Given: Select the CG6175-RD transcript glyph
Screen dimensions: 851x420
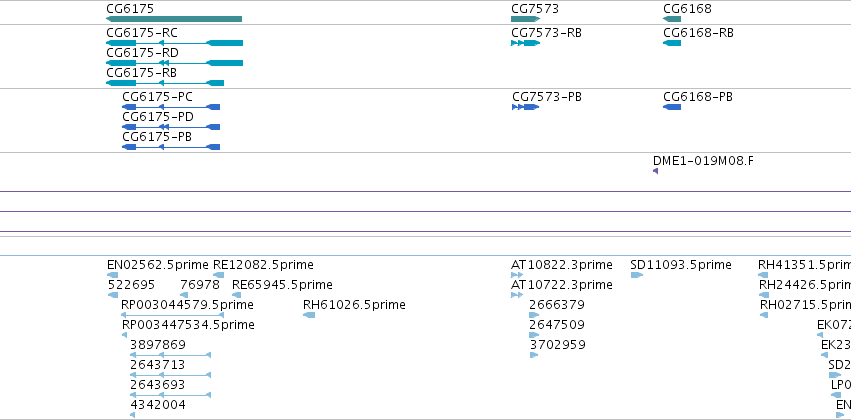Looking at the screenshot, I should click(174, 63).
